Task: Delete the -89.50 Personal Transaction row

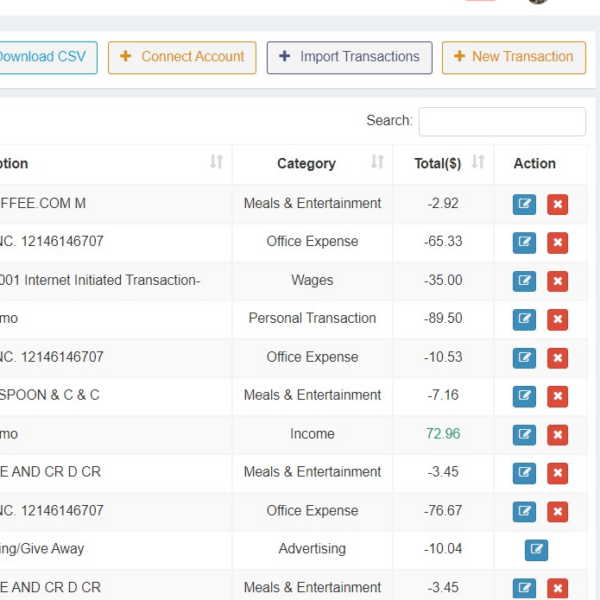Action: (558, 320)
